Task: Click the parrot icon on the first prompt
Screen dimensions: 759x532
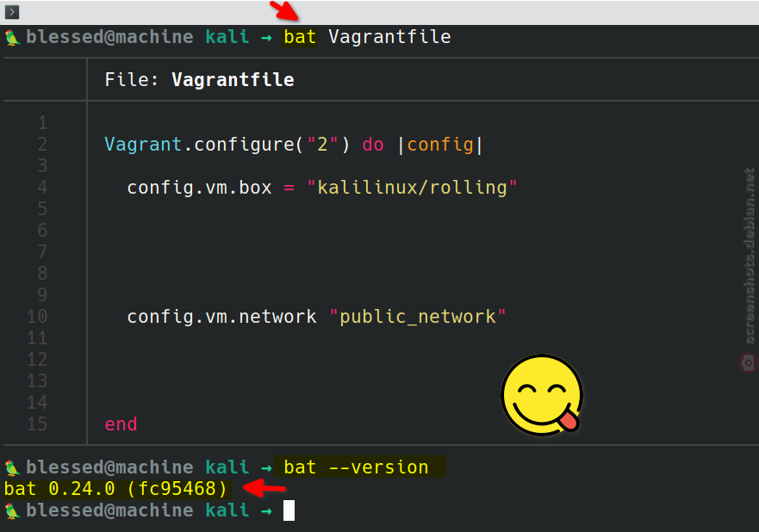Action: tap(12, 38)
